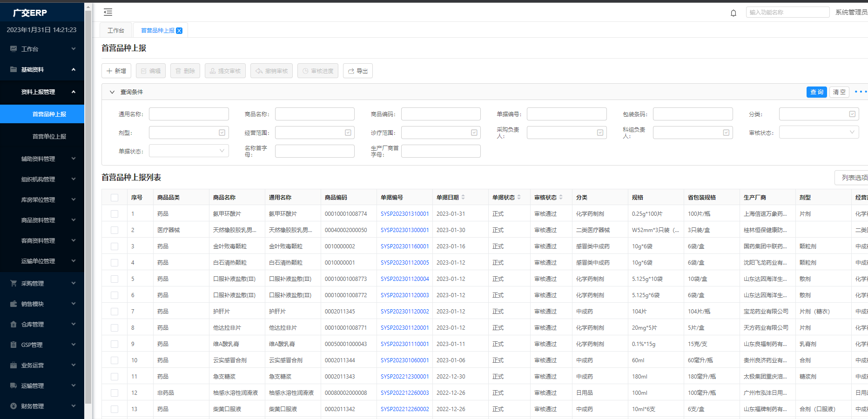Open document link SYSP202301310001
868x419 pixels.
click(x=404, y=214)
